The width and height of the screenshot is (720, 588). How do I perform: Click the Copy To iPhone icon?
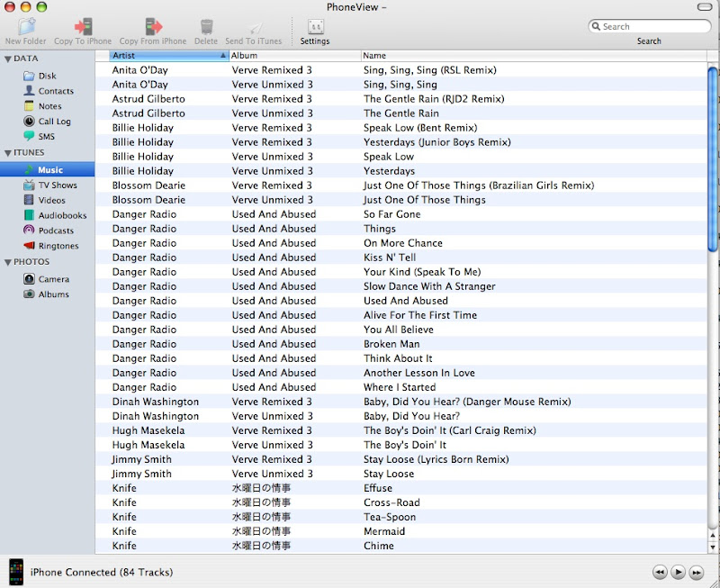(x=83, y=27)
